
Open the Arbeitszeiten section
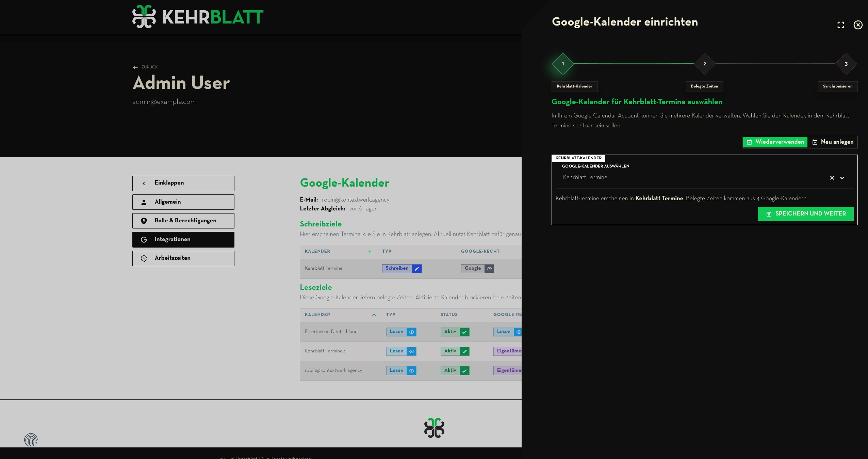(x=183, y=258)
